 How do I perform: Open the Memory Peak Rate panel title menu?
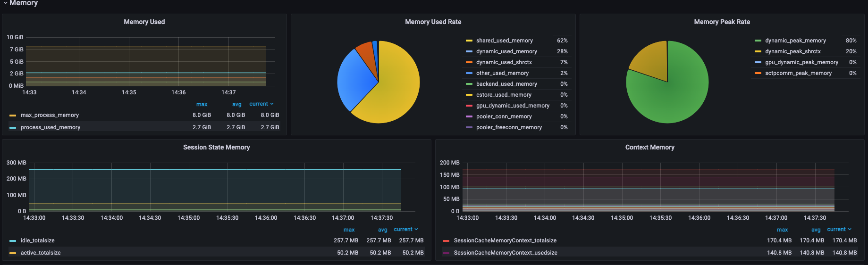(722, 22)
